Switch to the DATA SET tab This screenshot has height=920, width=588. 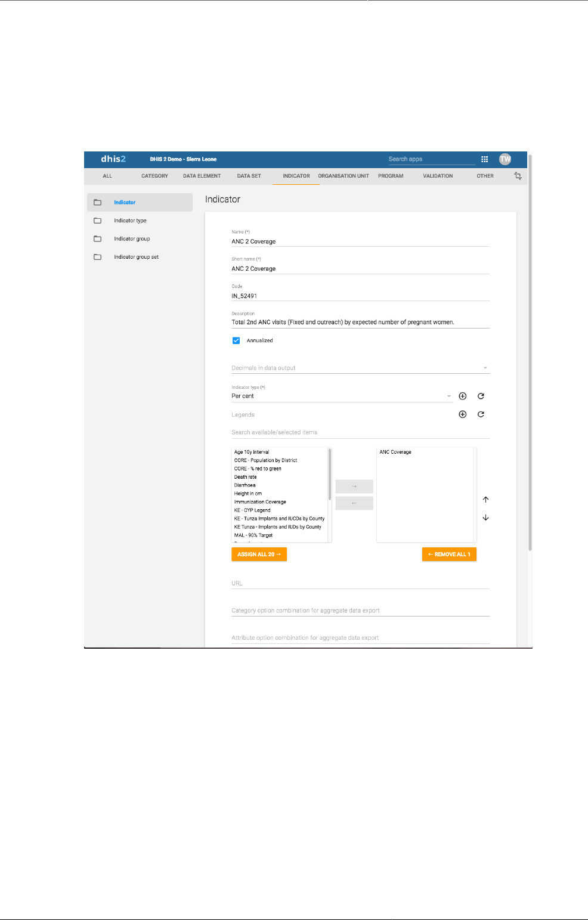tap(249, 176)
